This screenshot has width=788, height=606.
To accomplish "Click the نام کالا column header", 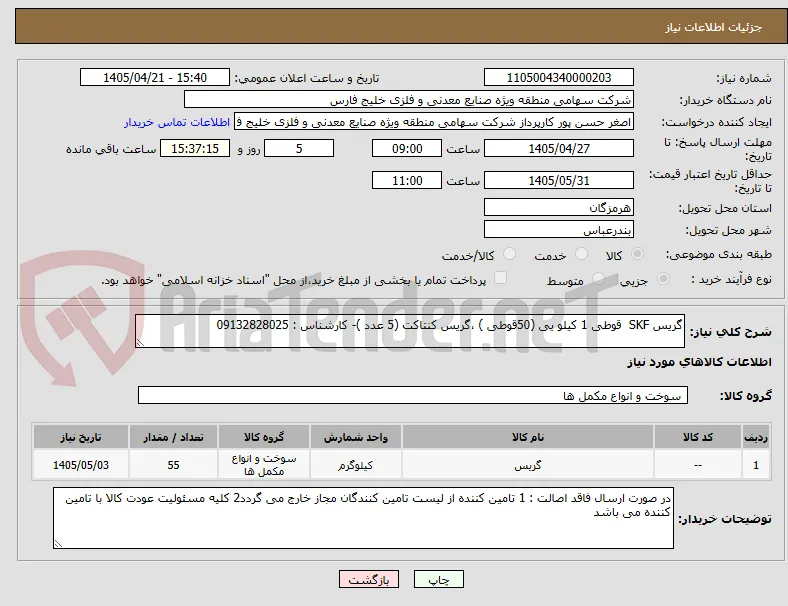I will [x=528, y=437].
